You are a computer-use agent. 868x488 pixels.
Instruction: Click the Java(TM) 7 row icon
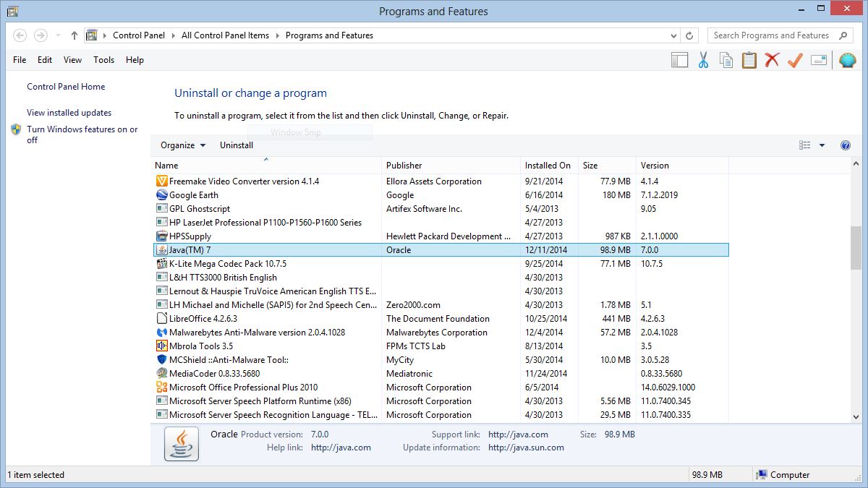(x=162, y=250)
